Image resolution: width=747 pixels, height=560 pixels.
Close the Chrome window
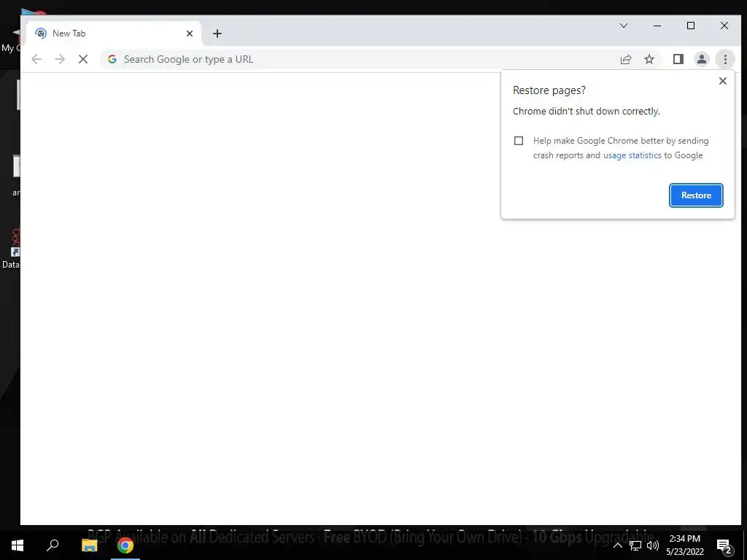coord(724,26)
